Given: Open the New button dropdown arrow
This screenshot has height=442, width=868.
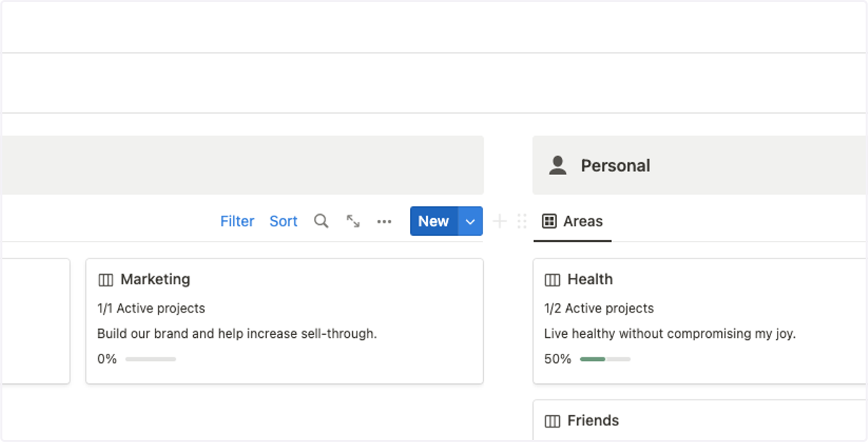Looking at the screenshot, I should (470, 221).
